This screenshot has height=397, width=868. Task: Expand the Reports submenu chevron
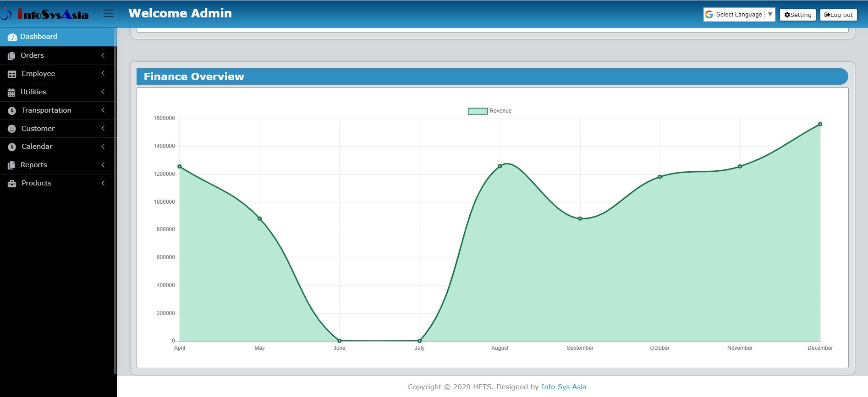click(103, 165)
